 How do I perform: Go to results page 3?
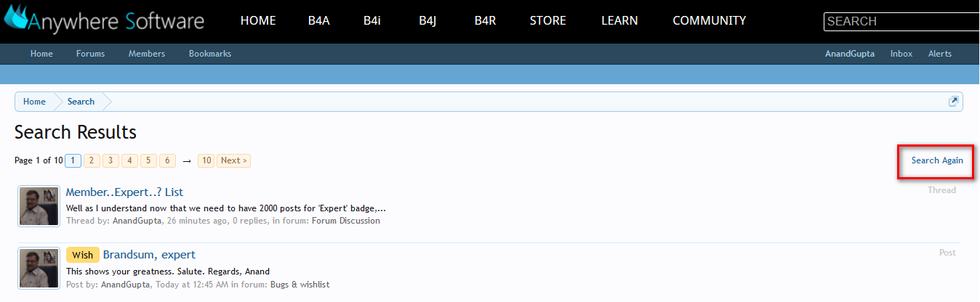pos(111,160)
